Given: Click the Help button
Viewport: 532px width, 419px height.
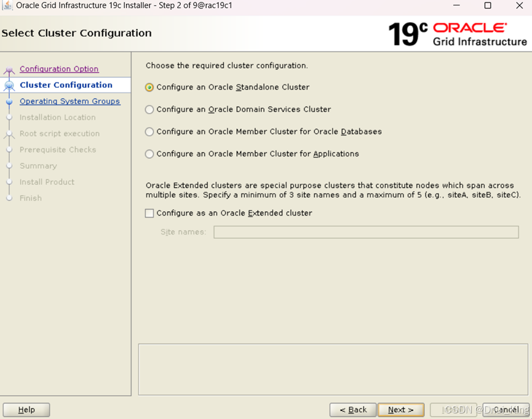Looking at the screenshot, I should [26, 410].
